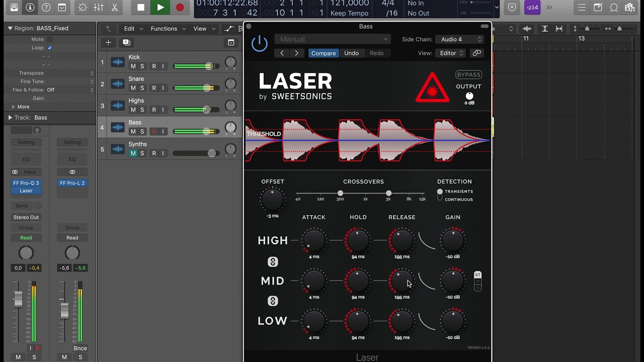
Task: Click the plugin side chain link icon
Action: [476, 53]
